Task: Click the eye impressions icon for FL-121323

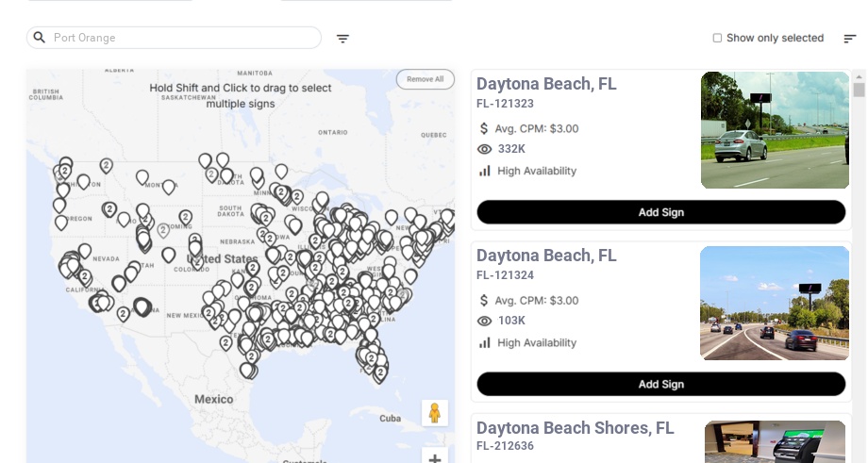Action: [485, 149]
